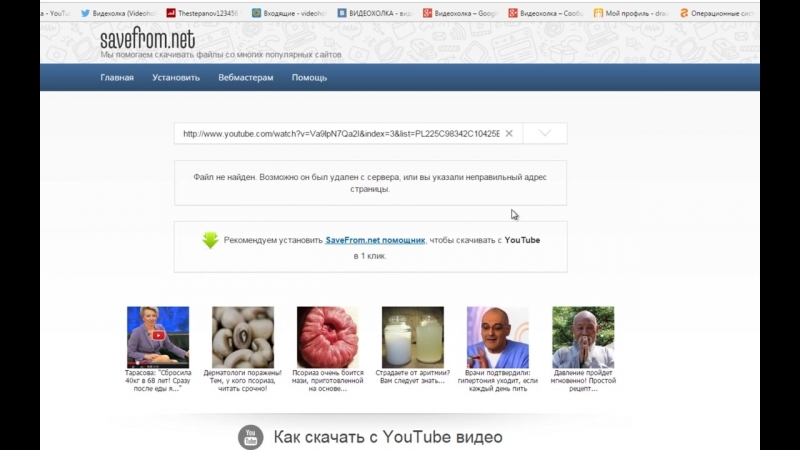This screenshot has height=450, width=800.
Task: Click the green download arrow icon
Action: 210,240
